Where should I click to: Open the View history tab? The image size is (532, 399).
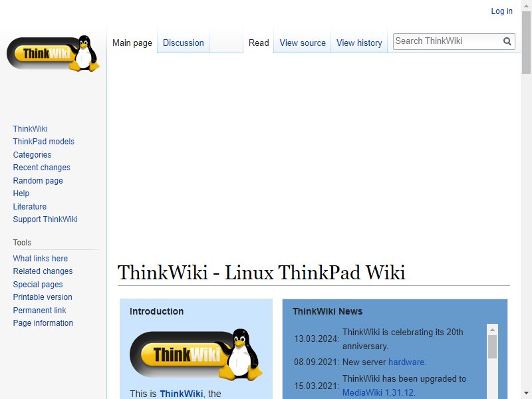(x=359, y=43)
